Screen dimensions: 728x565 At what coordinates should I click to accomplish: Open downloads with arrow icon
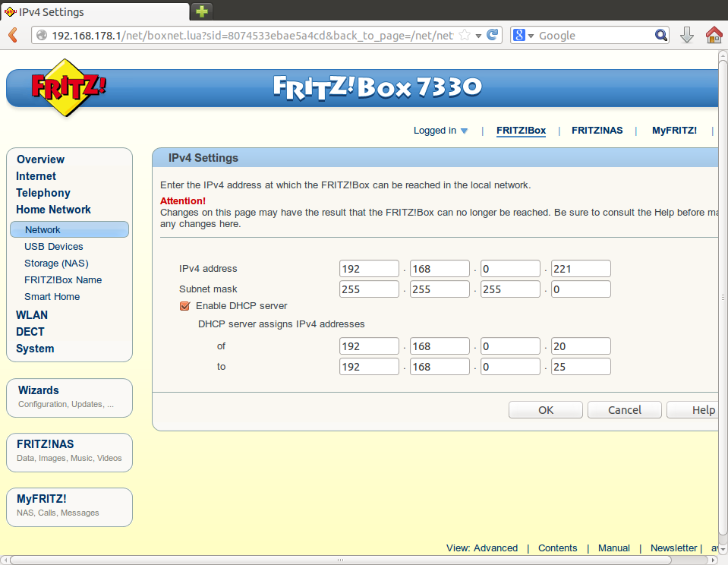pyautogui.click(x=687, y=35)
